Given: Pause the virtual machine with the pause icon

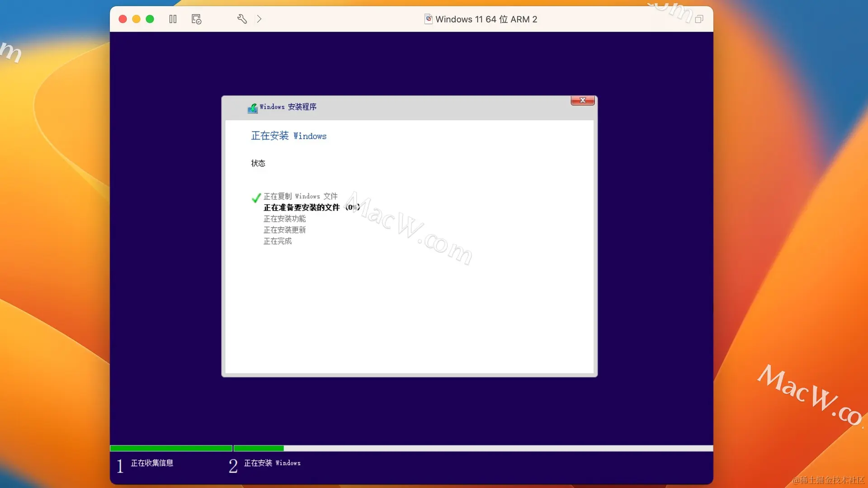Looking at the screenshot, I should point(173,19).
